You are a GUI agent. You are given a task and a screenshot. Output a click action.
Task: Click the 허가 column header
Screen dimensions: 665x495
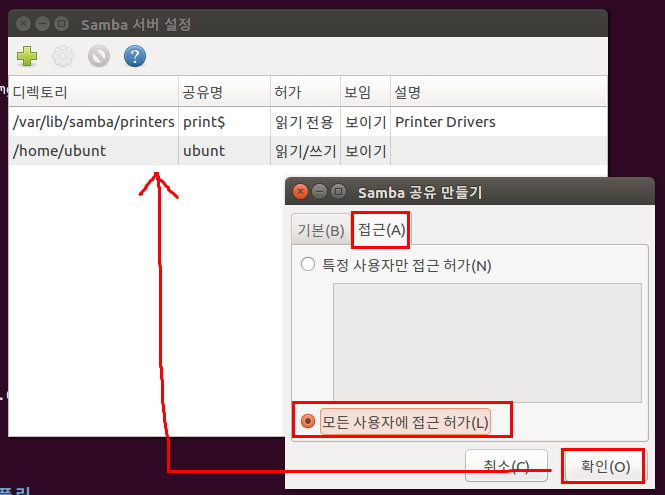coord(305,92)
